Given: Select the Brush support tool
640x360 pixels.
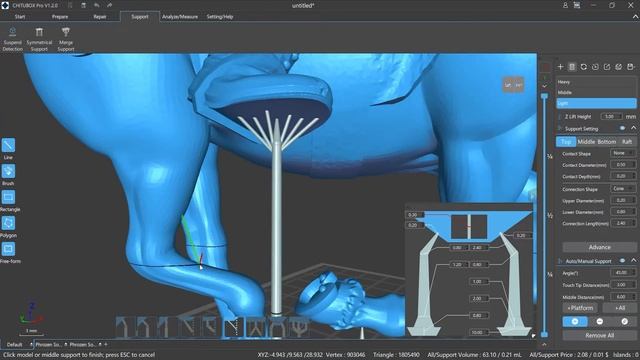Looking at the screenshot, I should [8, 175].
